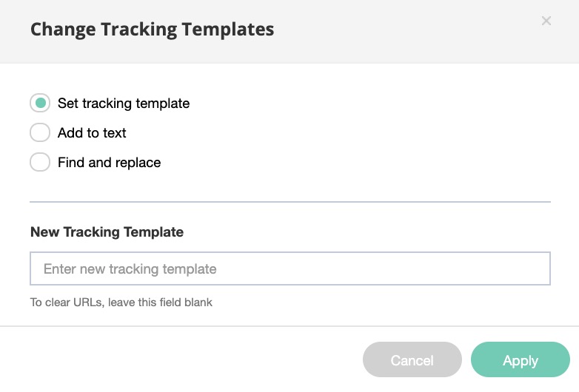Click the X icon in dialog header
Image resolution: width=579 pixels, height=392 pixels.
(546, 21)
